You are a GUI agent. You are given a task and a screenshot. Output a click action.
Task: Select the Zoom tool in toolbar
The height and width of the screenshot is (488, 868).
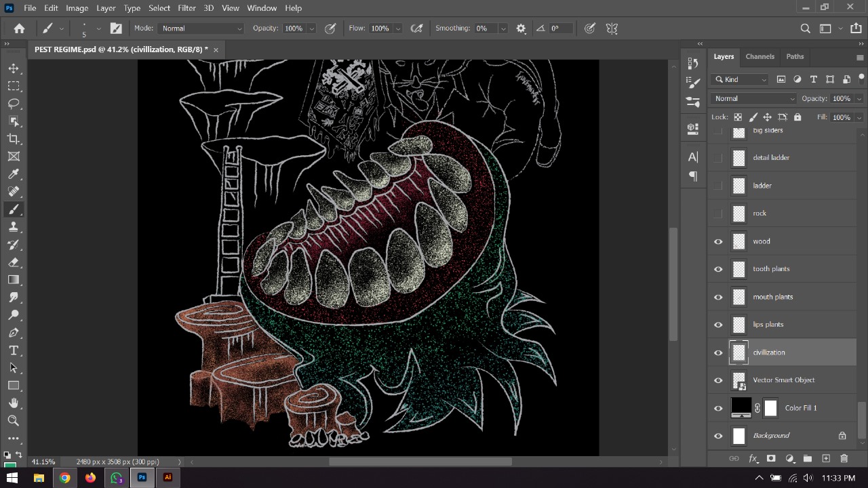click(14, 421)
